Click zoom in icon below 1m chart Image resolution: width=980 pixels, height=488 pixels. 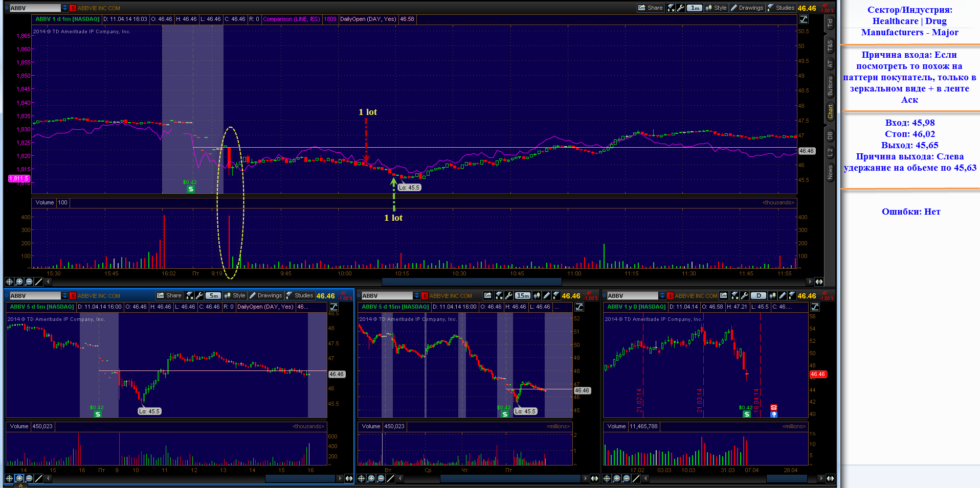point(19,282)
